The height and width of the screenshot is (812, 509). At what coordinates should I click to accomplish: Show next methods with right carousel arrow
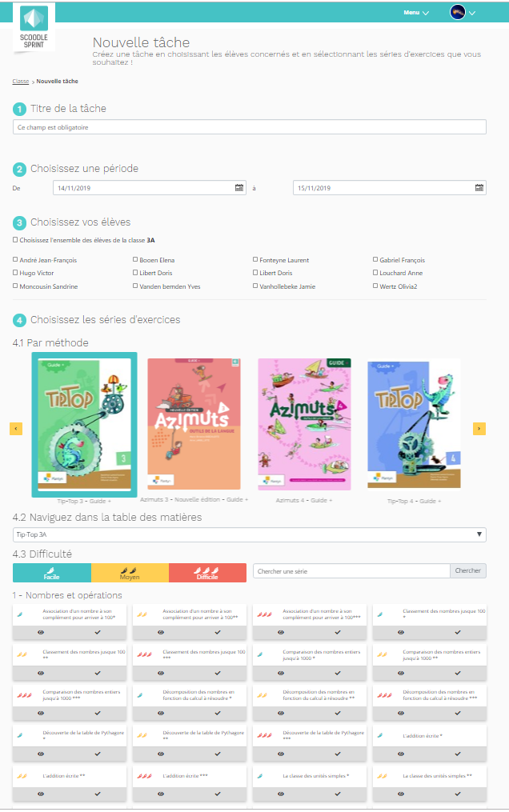(479, 429)
